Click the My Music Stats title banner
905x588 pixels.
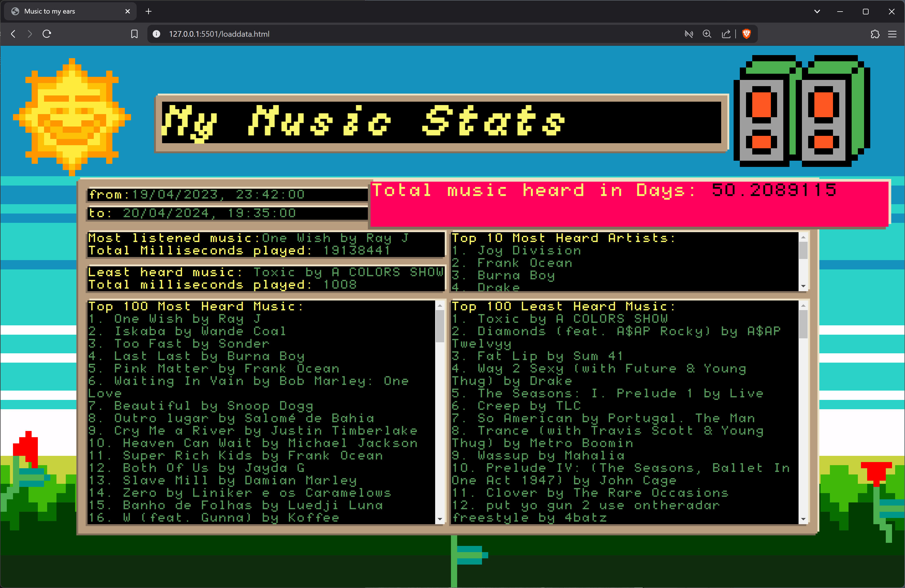(x=441, y=123)
